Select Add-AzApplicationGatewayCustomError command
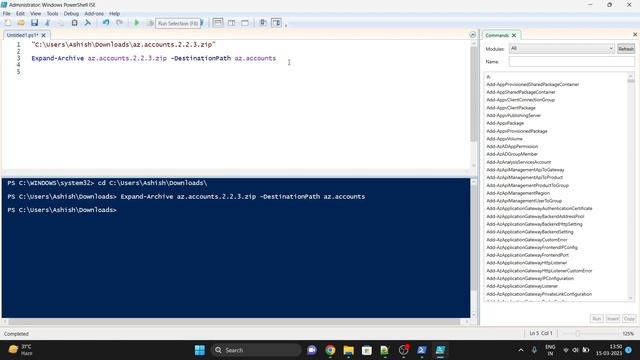The image size is (640, 360). point(527,240)
